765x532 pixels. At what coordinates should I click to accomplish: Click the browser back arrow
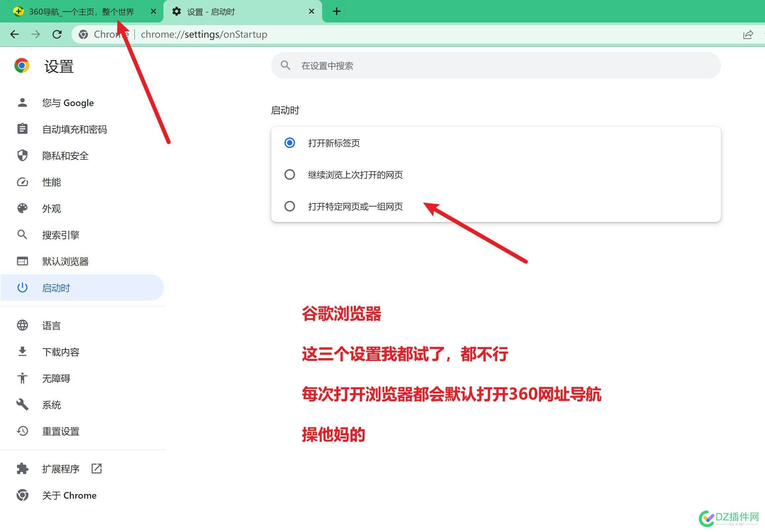[15, 34]
